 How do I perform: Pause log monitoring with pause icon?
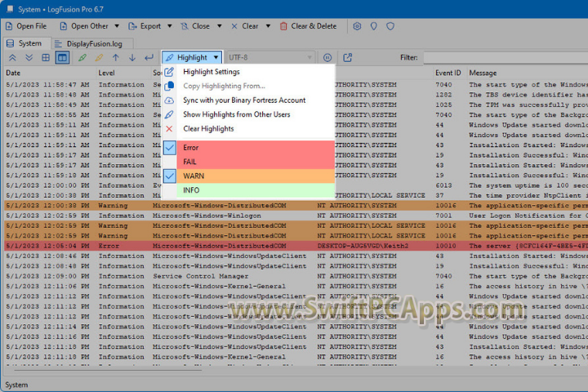[327, 58]
